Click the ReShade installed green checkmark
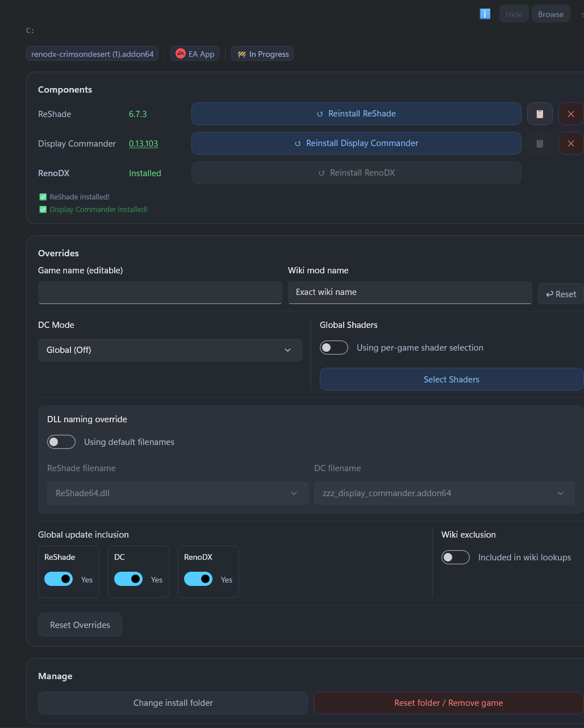The image size is (584, 728). (43, 197)
